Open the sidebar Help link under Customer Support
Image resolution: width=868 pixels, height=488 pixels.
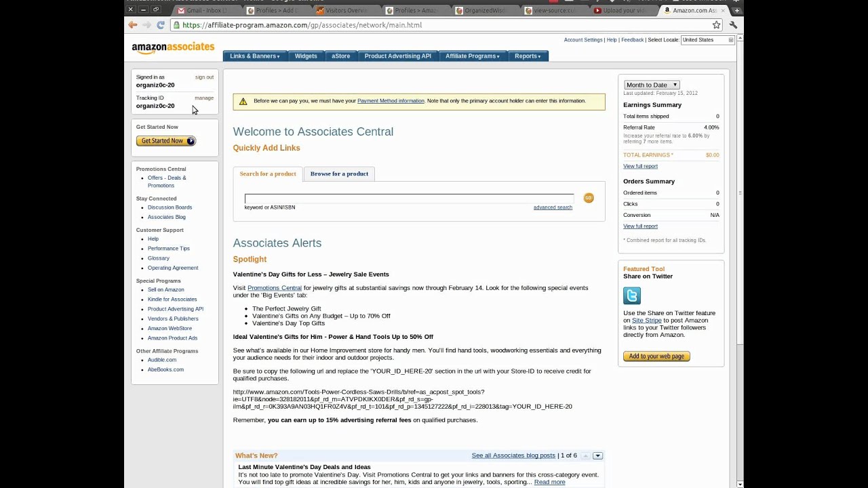click(x=153, y=239)
